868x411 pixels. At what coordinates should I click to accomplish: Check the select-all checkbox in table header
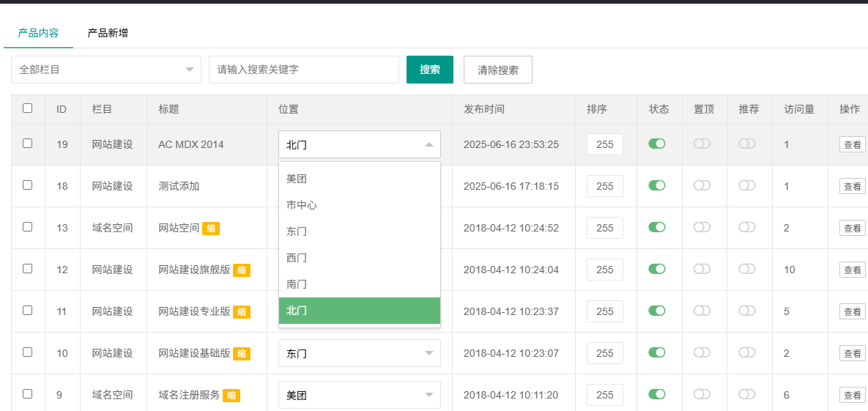tap(28, 108)
